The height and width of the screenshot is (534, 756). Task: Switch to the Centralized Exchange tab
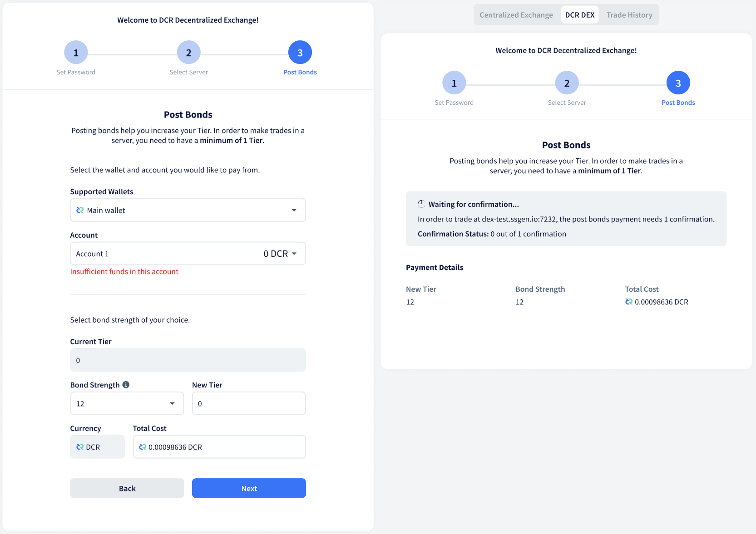click(516, 15)
